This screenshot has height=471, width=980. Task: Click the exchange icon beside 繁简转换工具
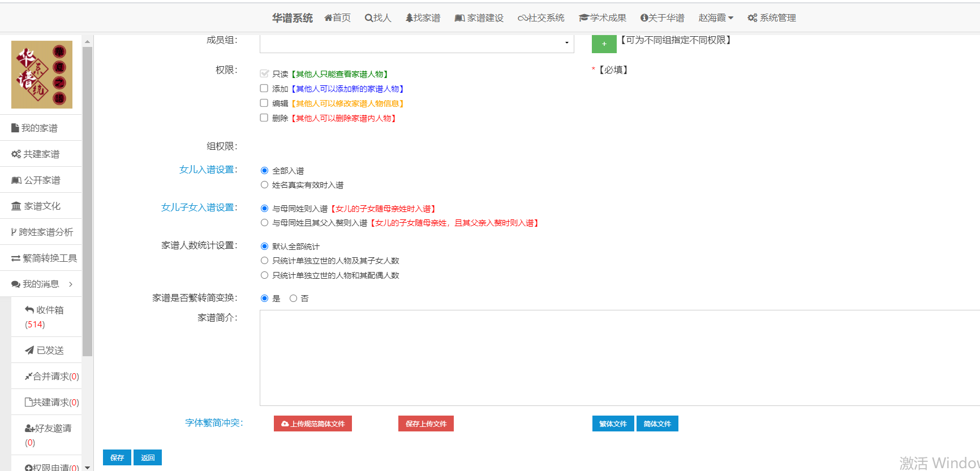tap(16, 258)
